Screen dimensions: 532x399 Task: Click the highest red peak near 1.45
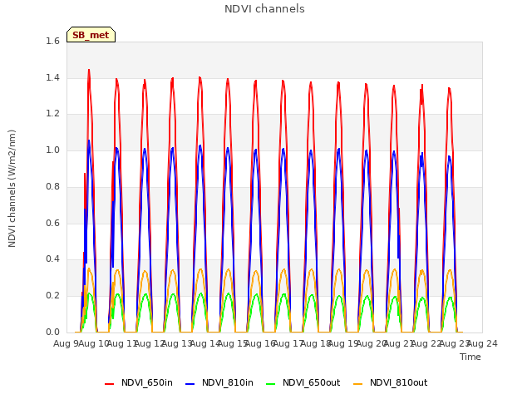click(x=89, y=71)
